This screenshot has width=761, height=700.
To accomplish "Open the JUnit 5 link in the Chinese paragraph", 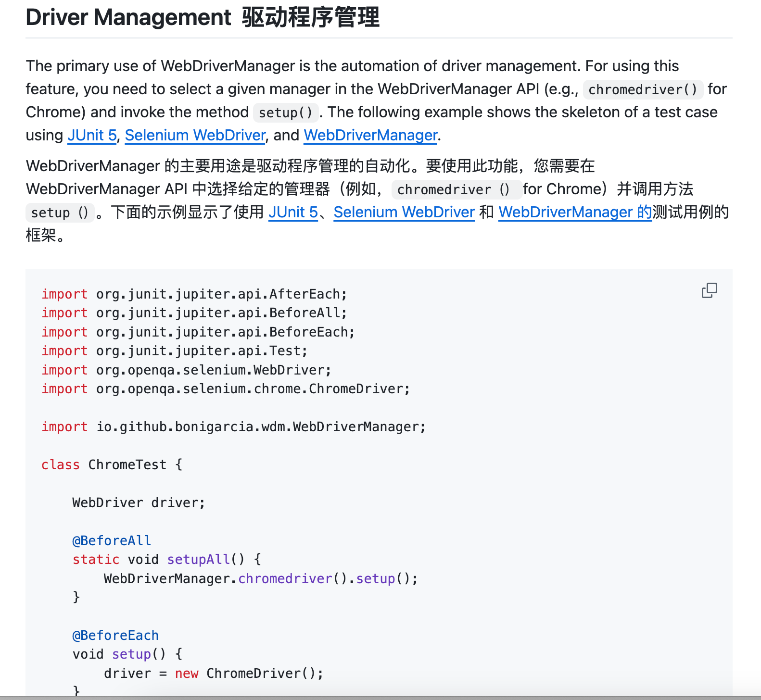I will point(293,212).
